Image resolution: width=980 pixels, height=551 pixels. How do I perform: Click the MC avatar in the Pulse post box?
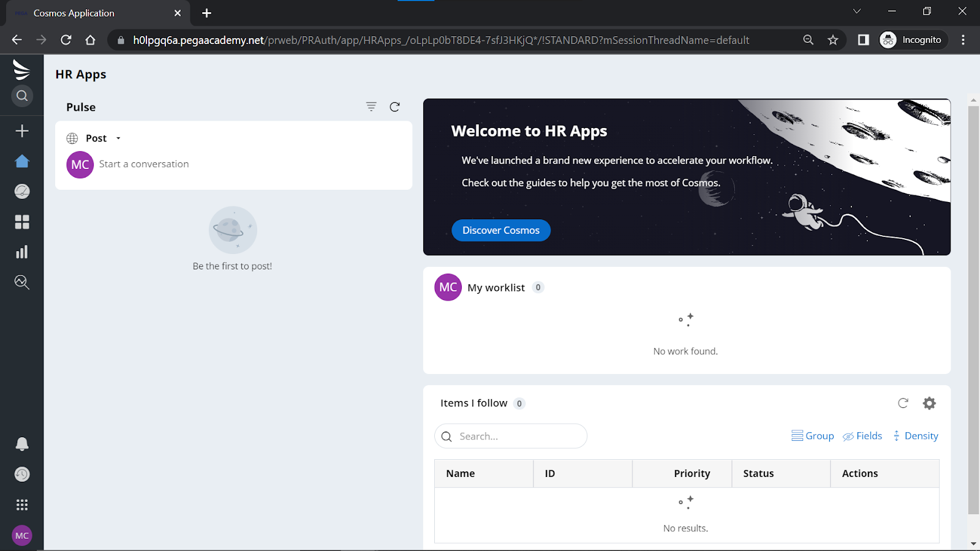click(x=80, y=165)
